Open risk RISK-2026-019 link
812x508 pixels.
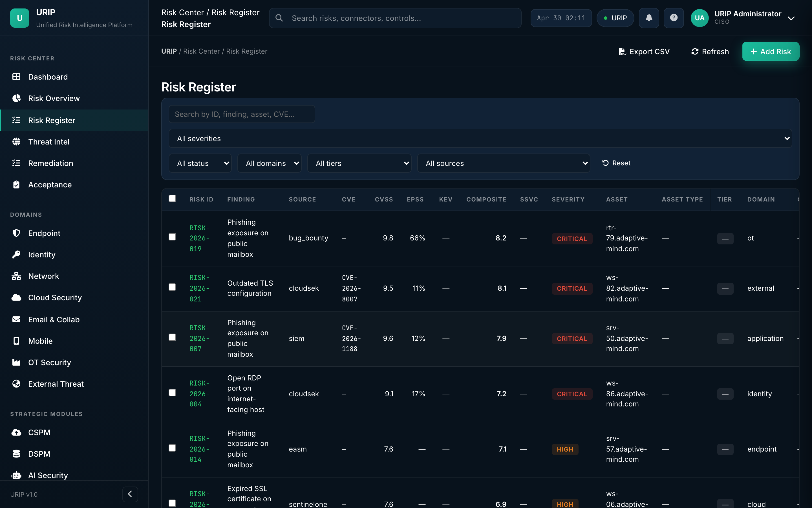pos(199,238)
